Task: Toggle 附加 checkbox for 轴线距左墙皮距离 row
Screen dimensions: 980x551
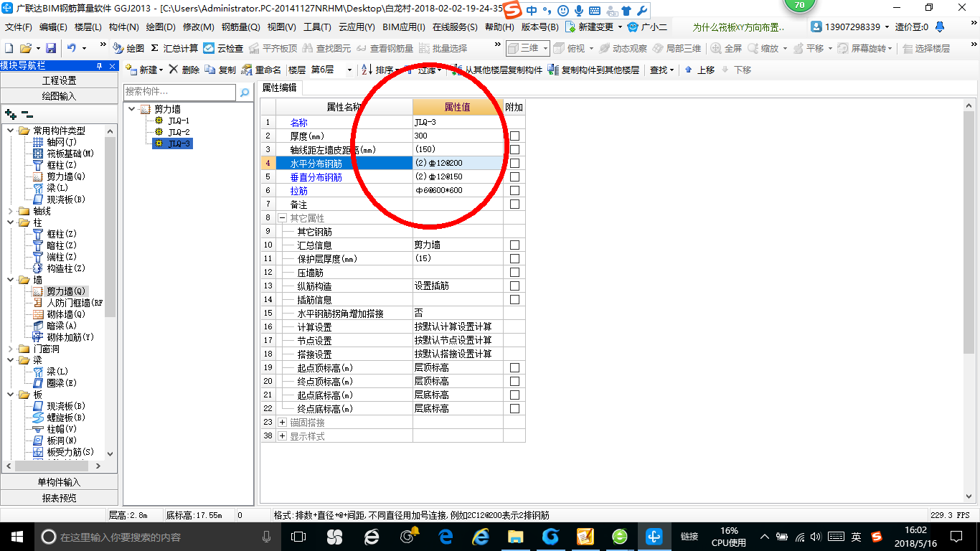Action: click(514, 149)
